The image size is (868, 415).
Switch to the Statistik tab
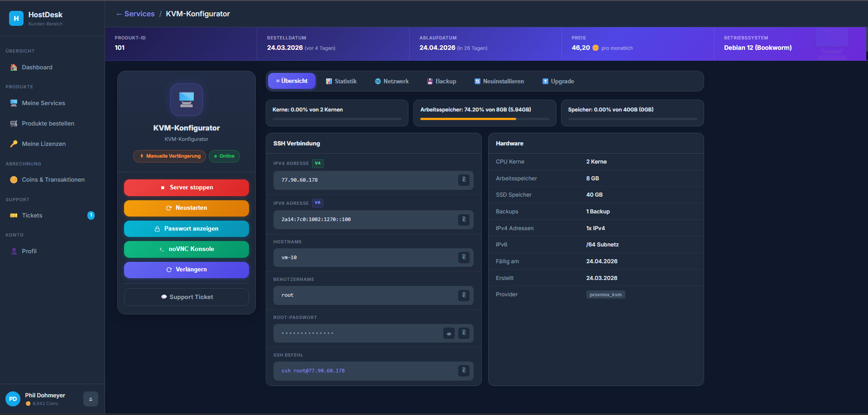pos(341,81)
